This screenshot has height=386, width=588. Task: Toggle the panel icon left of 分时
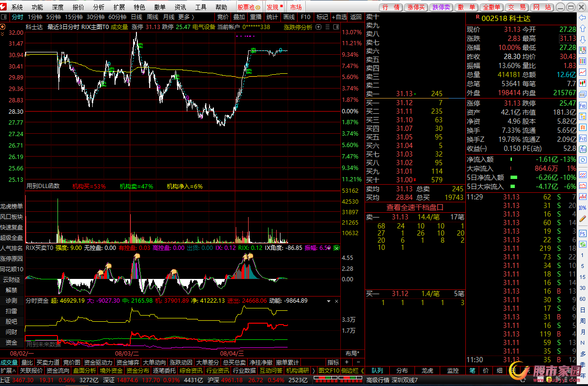coord(5,17)
